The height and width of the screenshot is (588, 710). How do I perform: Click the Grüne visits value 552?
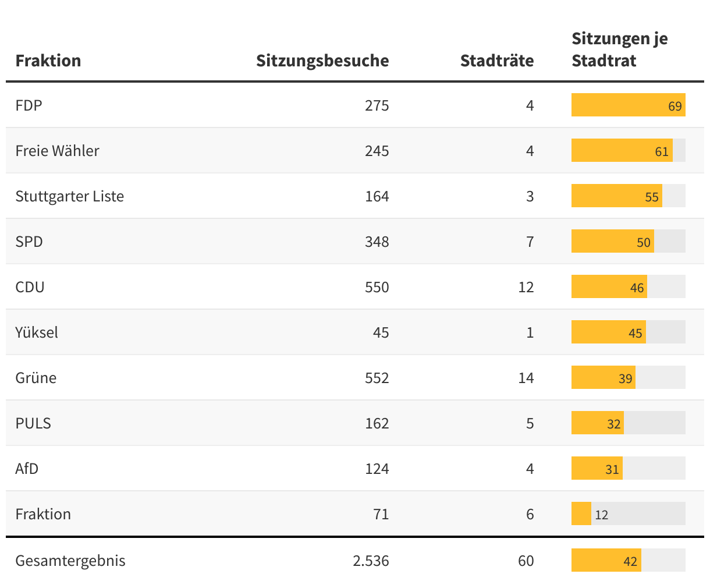pyautogui.click(x=377, y=378)
